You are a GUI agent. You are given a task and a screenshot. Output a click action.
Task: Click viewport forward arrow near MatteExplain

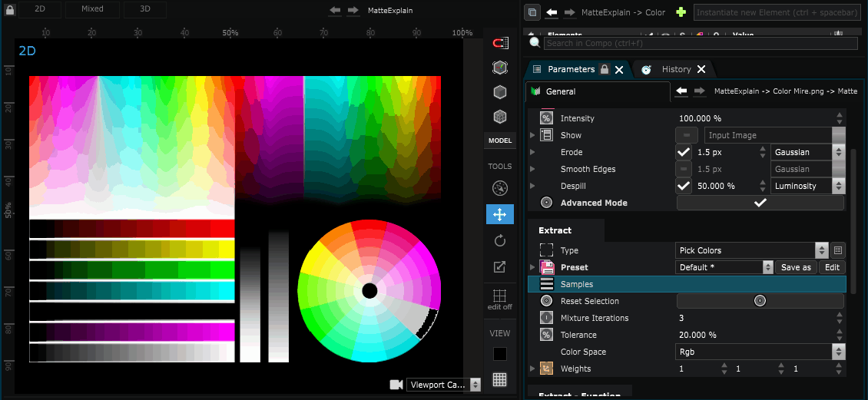353,11
